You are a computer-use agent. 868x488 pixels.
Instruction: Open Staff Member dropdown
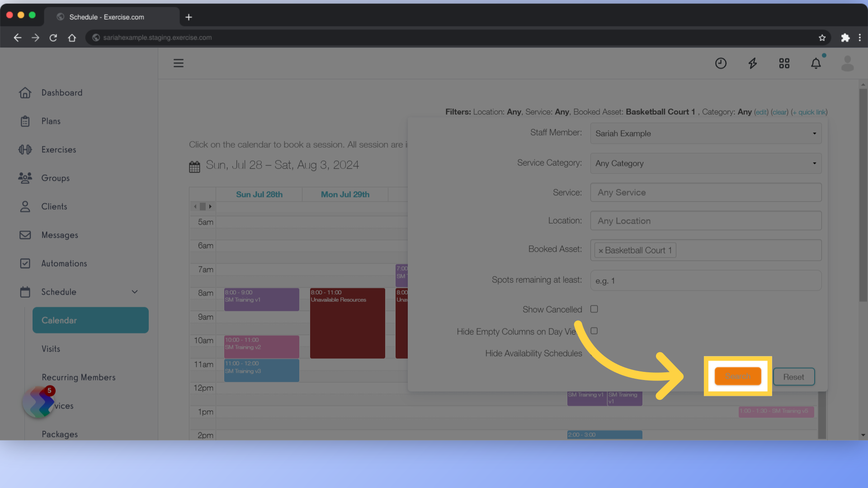706,133
